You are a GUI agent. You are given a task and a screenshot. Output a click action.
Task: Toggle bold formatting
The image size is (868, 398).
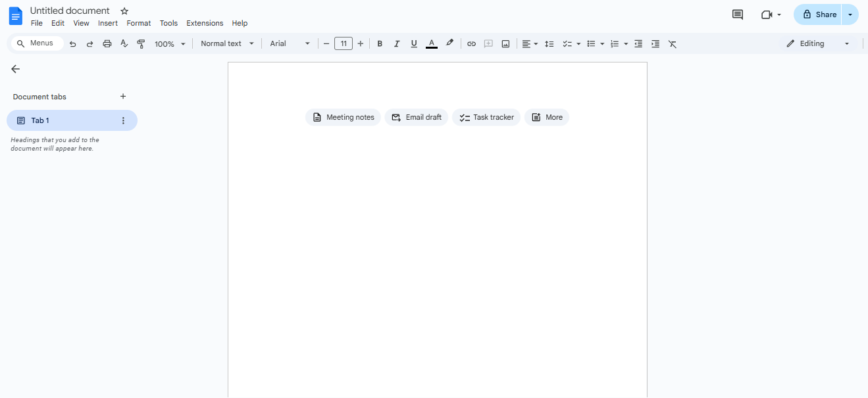tap(380, 44)
